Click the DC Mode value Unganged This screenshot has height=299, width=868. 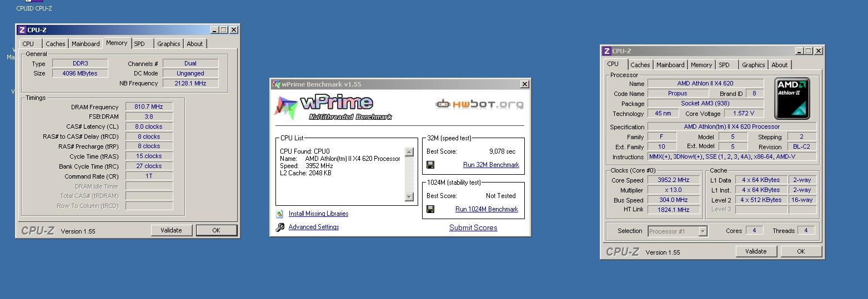[190, 73]
